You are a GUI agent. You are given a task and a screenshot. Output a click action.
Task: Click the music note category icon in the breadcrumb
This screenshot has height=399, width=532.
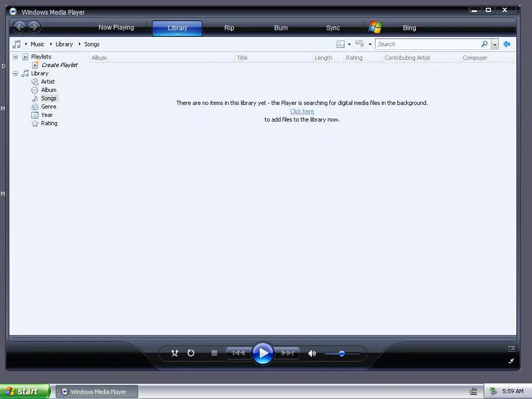point(16,44)
